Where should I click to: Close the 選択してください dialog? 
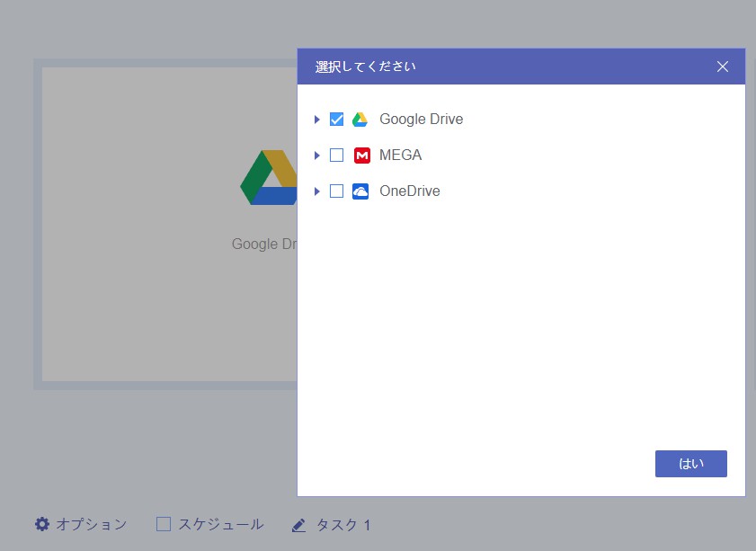pyautogui.click(x=722, y=67)
